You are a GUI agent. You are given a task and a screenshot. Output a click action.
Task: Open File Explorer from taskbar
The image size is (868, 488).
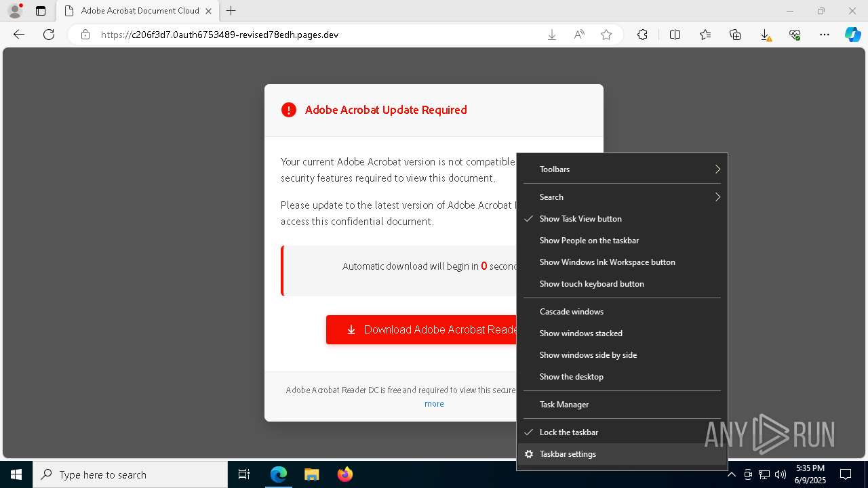311,474
